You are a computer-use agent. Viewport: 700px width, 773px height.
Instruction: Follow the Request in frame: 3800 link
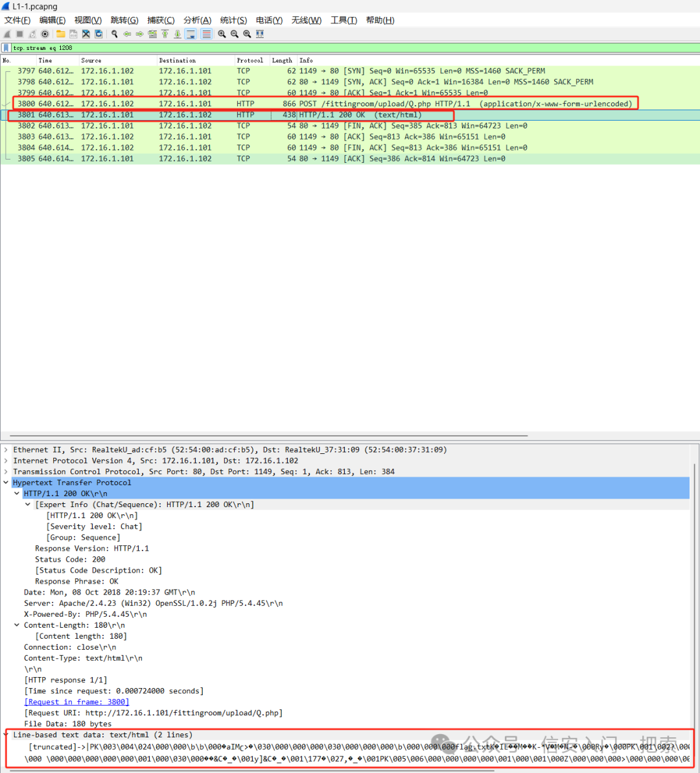pos(77,702)
